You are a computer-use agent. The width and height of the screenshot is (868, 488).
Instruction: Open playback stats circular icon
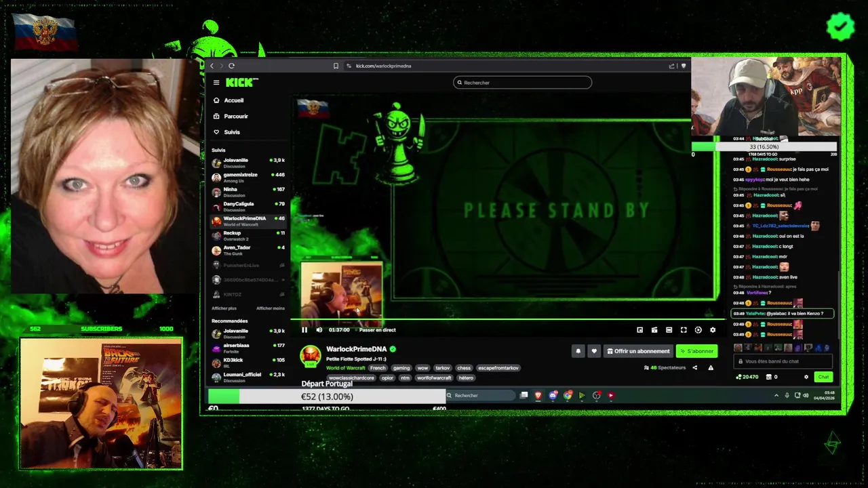[698, 330]
